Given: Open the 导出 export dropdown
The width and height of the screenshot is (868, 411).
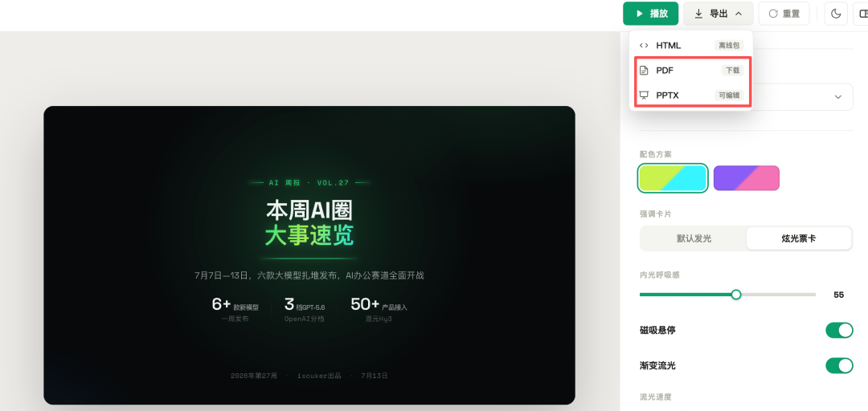Looking at the screenshot, I should pos(718,14).
